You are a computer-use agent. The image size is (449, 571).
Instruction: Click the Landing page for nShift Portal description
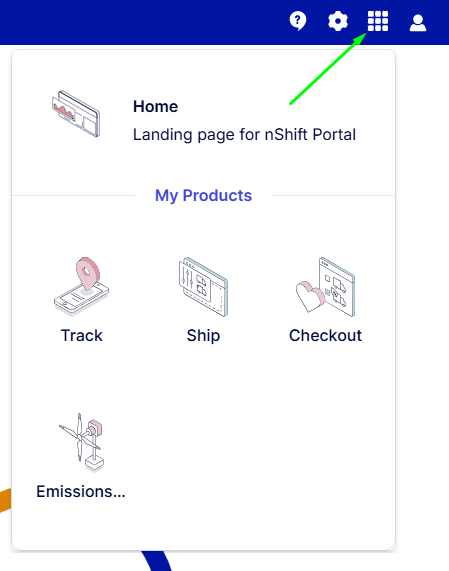click(x=244, y=135)
